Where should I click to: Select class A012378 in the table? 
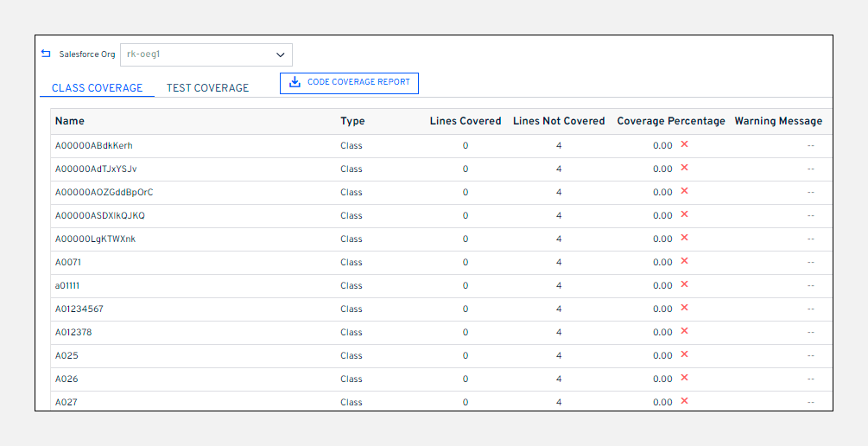pos(73,333)
